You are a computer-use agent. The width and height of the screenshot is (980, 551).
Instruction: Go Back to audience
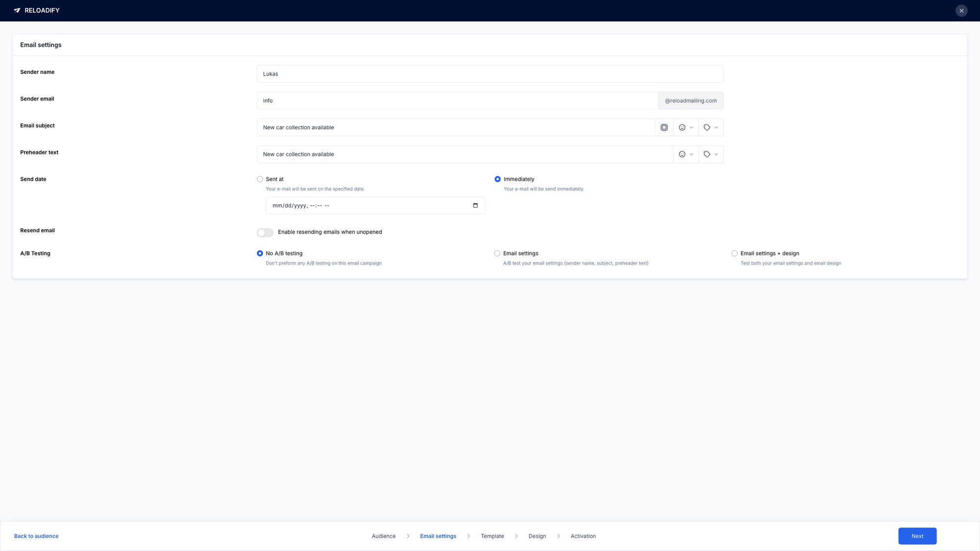pos(36,536)
